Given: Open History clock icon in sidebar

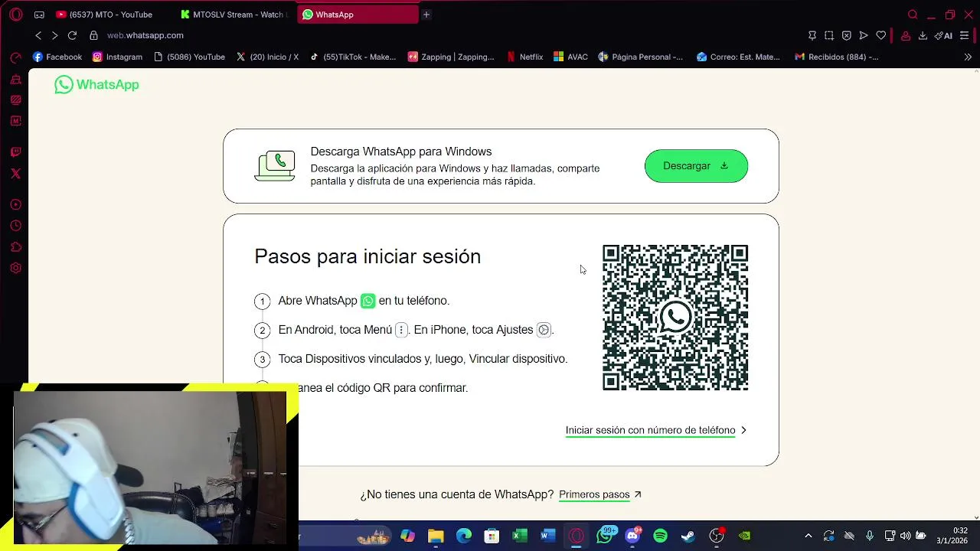Looking at the screenshot, I should (x=15, y=226).
